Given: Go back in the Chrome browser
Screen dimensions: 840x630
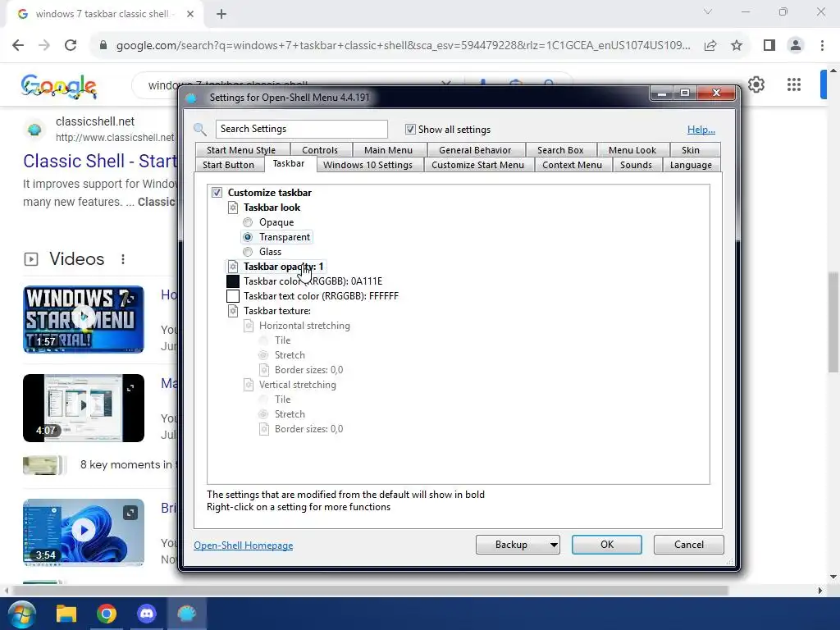Looking at the screenshot, I should pyautogui.click(x=18, y=46).
